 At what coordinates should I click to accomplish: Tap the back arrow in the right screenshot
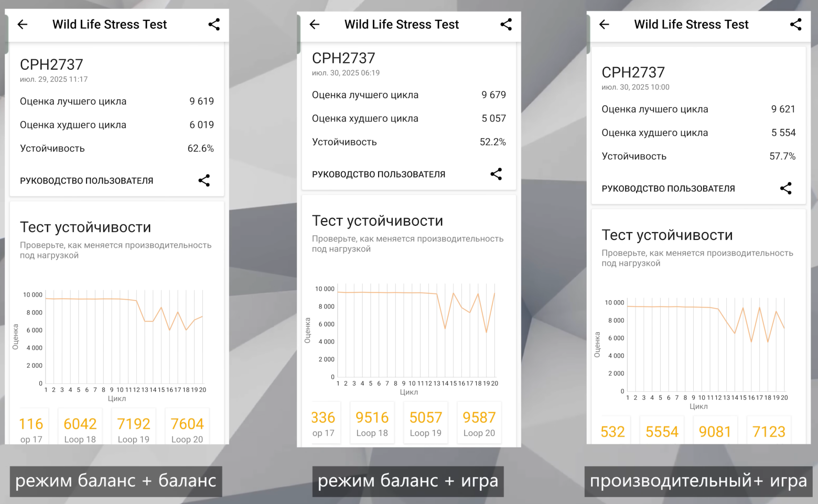coord(604,24)
